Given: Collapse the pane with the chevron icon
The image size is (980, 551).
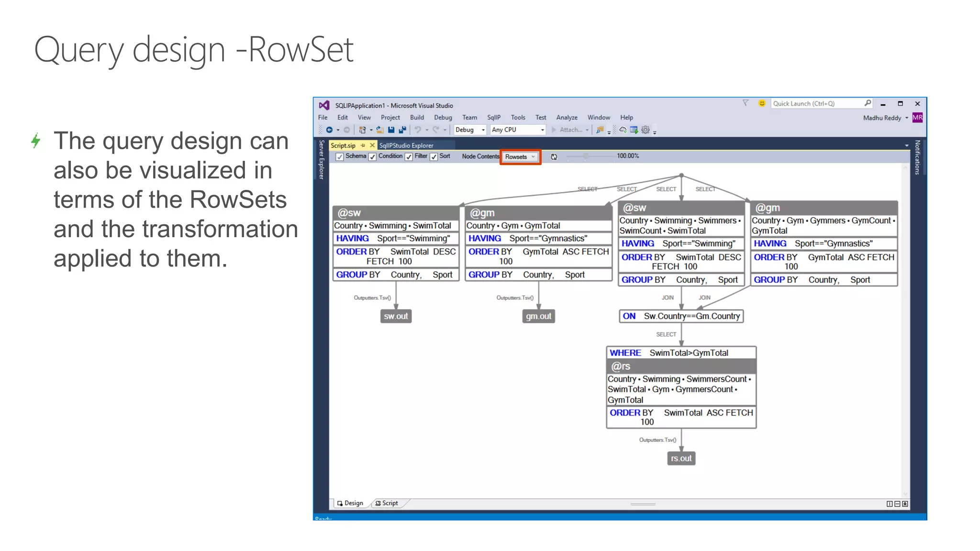Looking at the screenshot, I should tap(905, 504).
